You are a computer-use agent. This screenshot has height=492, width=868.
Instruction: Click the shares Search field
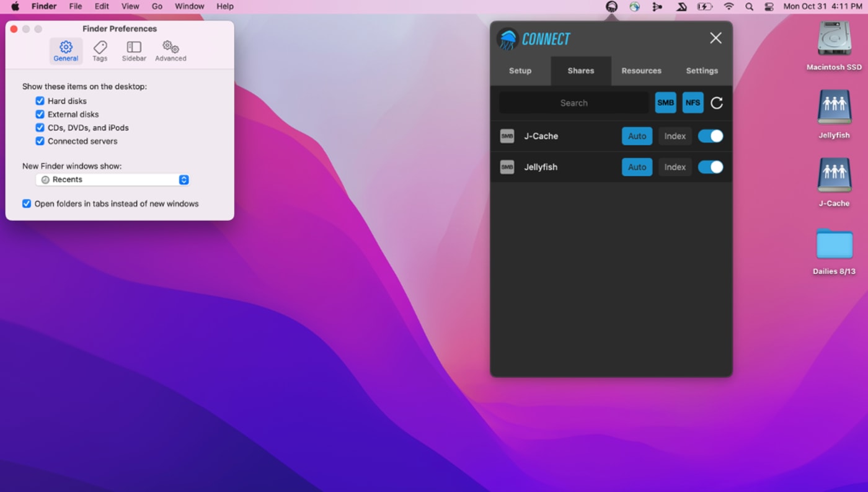click(573, 103)
